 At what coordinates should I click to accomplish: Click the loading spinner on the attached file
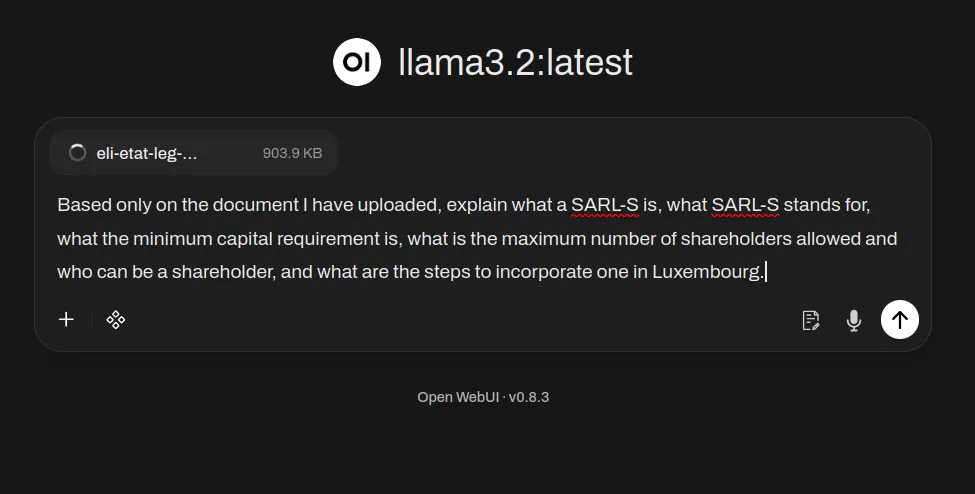(x=77, y=153)
